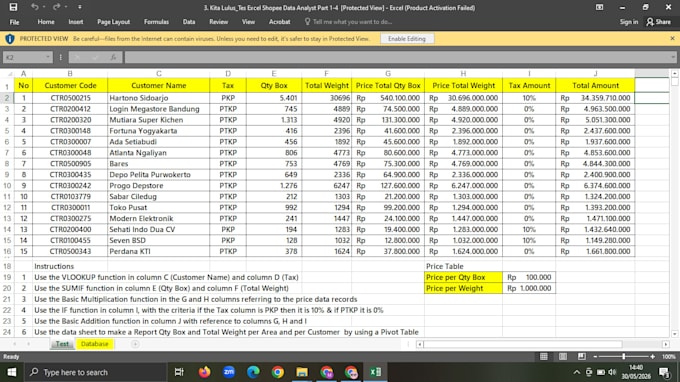This screenshot has height=382, width=680.
Task: Click the Undo arrow icon
Action: click(34, 7)
